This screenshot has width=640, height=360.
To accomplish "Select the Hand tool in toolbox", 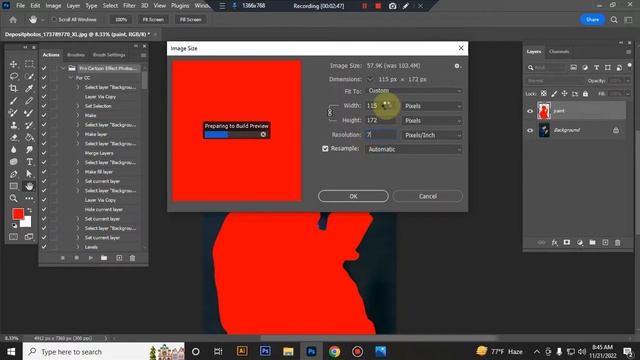I will [x=29, y=187].
